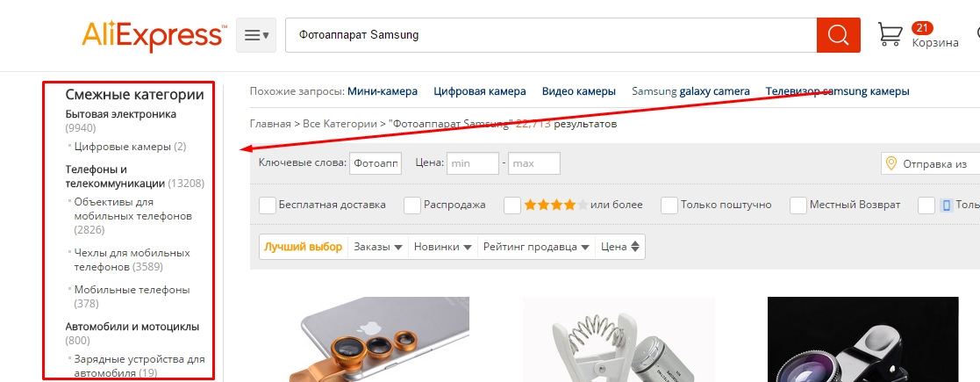Click the star rating icons filter

click(x=555, y=205)
